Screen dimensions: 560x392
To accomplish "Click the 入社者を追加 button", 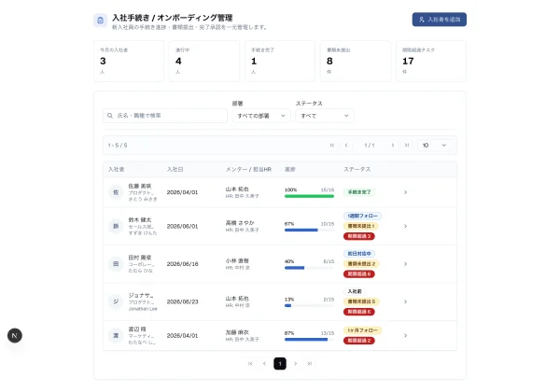I will coord(439,20).
